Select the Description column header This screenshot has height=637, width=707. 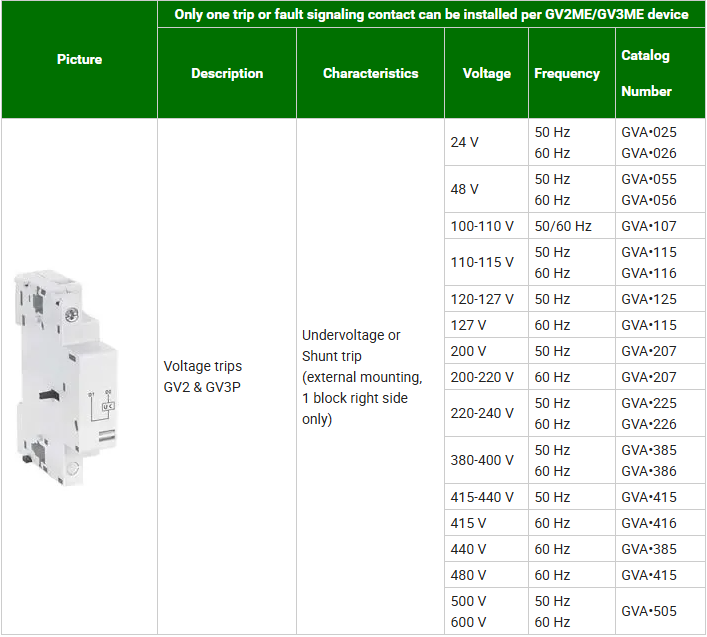[x=227, y=73]
